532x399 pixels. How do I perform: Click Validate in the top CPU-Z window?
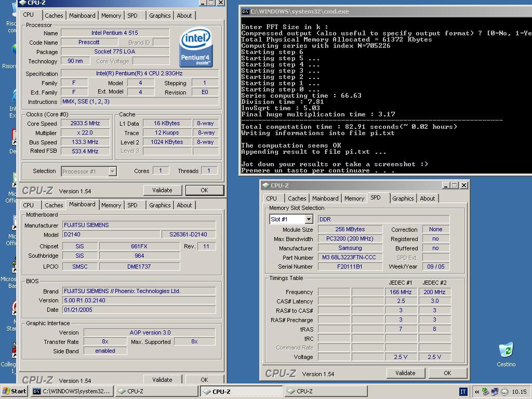[x=162, y=190]
